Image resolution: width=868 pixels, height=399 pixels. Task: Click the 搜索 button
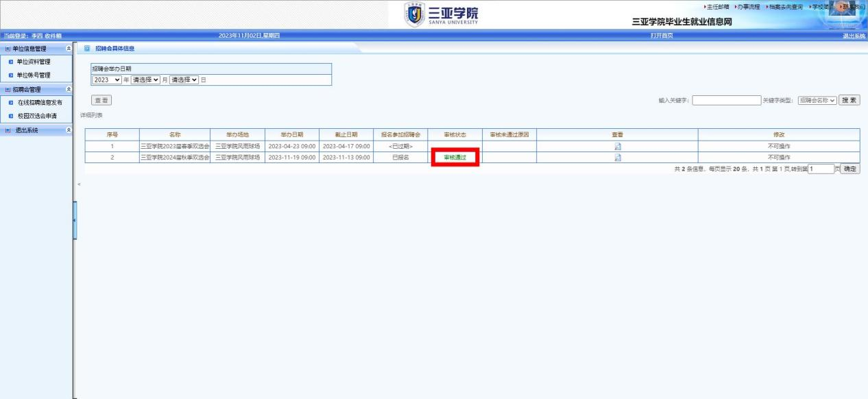pos(849,101)
